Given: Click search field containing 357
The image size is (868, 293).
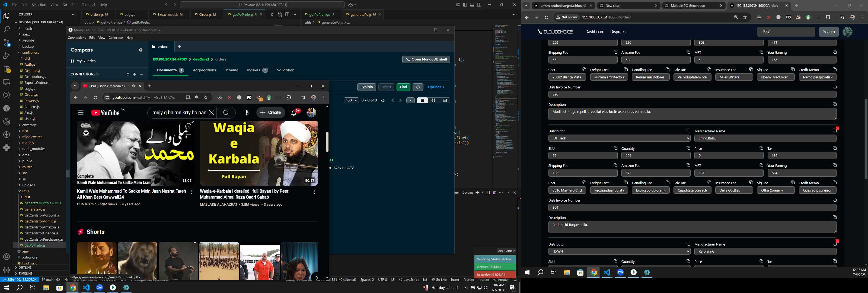Looking at the screenshot, I should 786,32.
